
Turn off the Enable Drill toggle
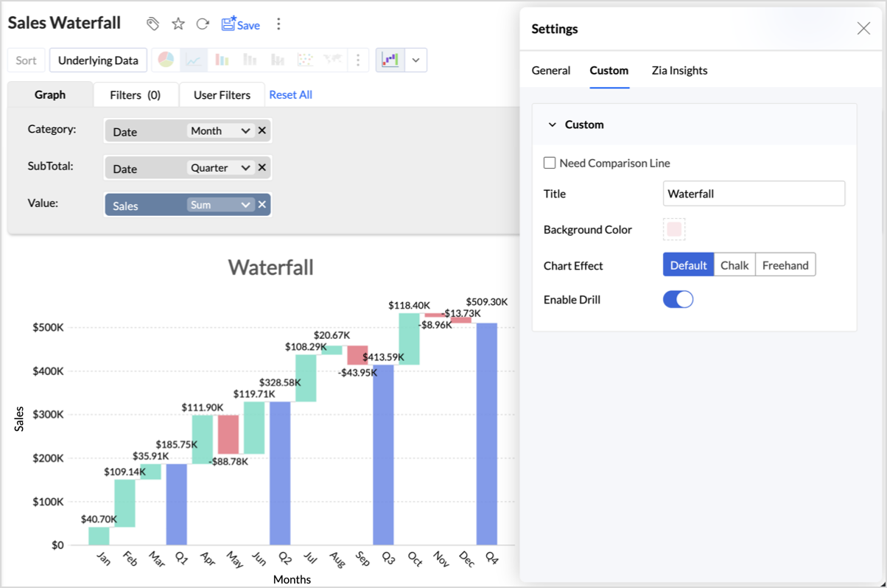click(x=678, y=300)
